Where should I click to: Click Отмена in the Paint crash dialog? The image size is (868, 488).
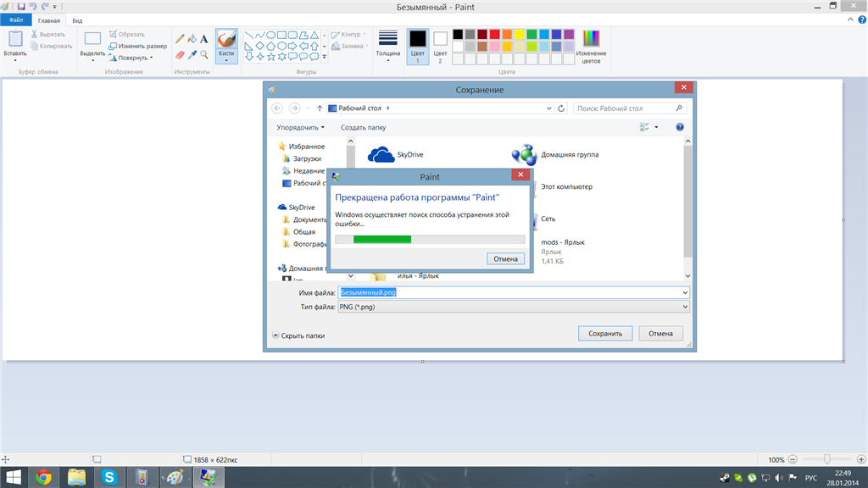(x=505, y=259)
